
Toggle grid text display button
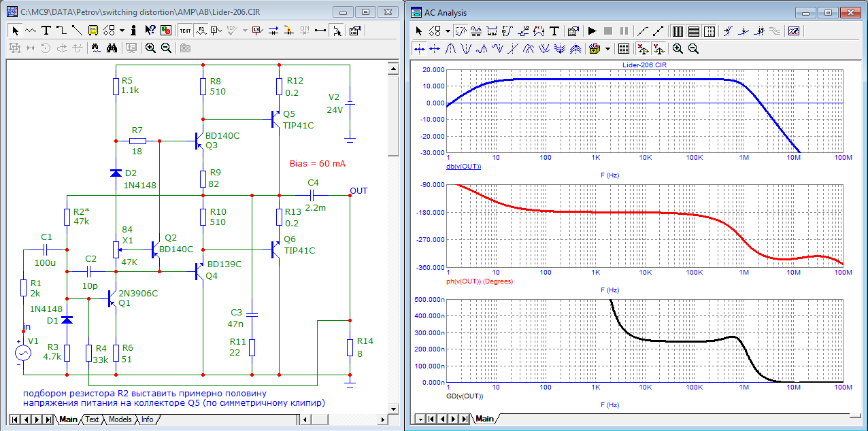(185, 30)
